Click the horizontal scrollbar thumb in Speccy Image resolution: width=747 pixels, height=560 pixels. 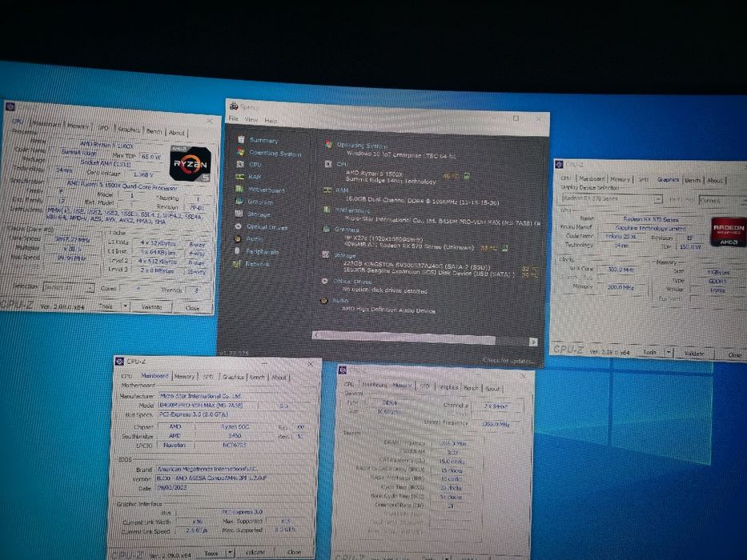tap(408, 338)
